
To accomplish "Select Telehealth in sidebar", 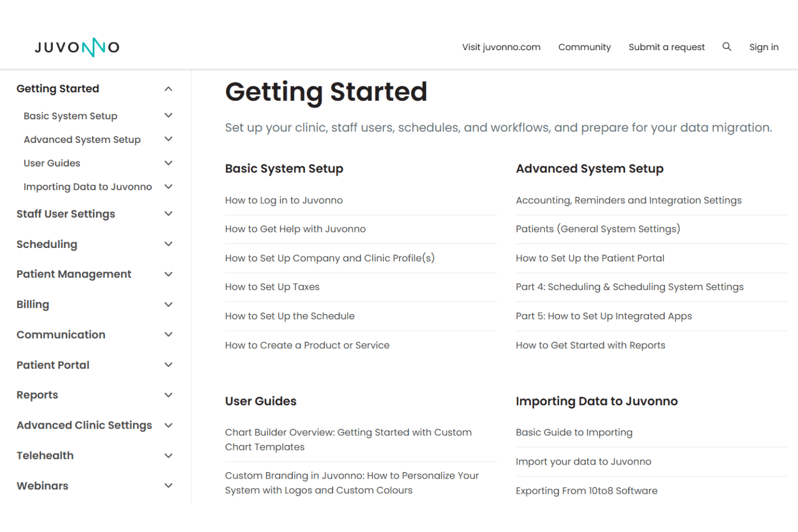I will [x=45, y=455].
